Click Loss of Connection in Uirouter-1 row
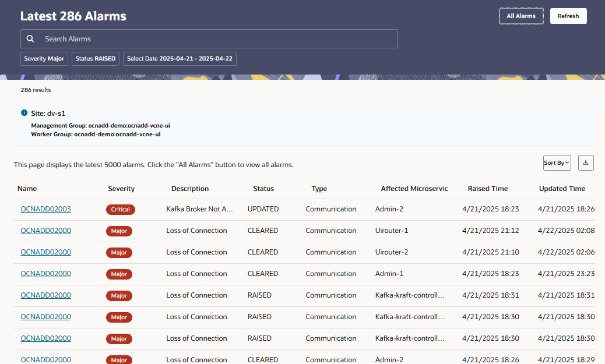 [196, 231]
